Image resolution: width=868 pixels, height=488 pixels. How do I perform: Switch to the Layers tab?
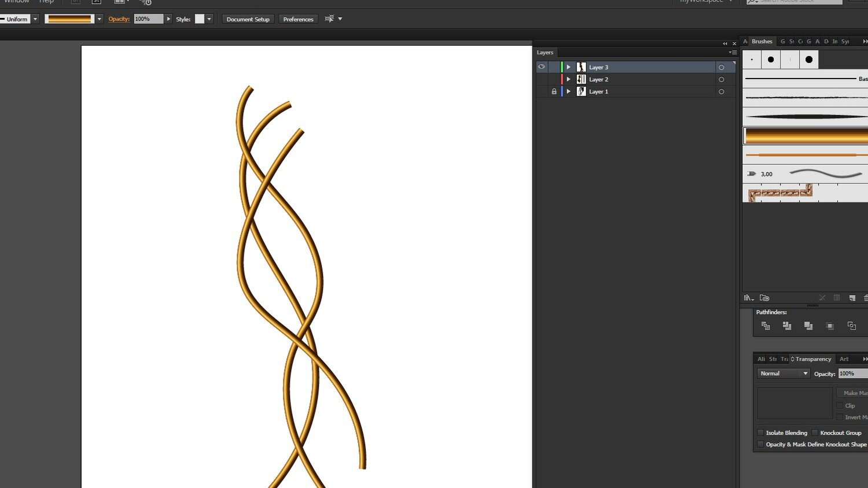pos(545,52)
